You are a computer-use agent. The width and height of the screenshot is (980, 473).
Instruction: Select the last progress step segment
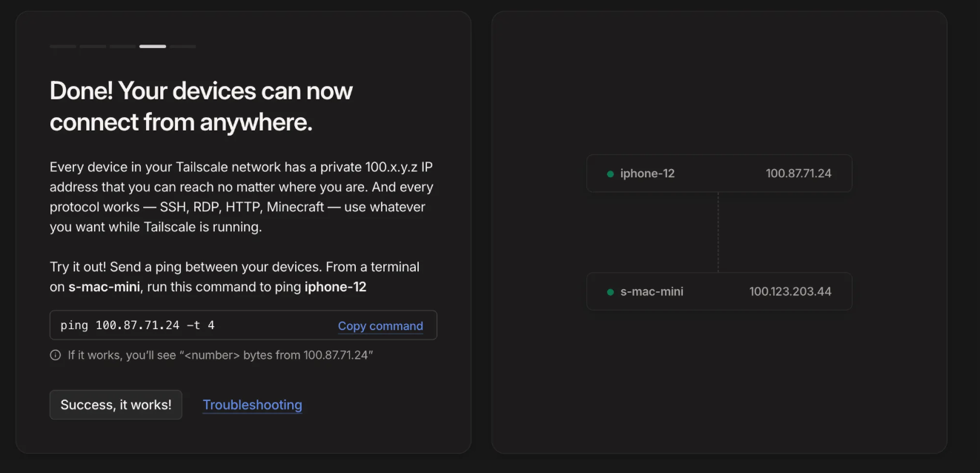click(x=182, y=47)
